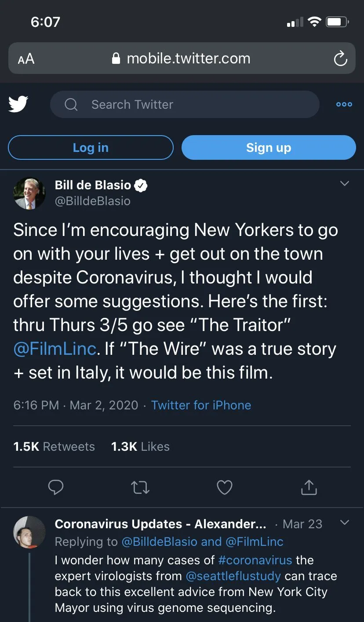Reload the page in Safari
Viewport: 364px width, 622px height.
coord(340,59)
